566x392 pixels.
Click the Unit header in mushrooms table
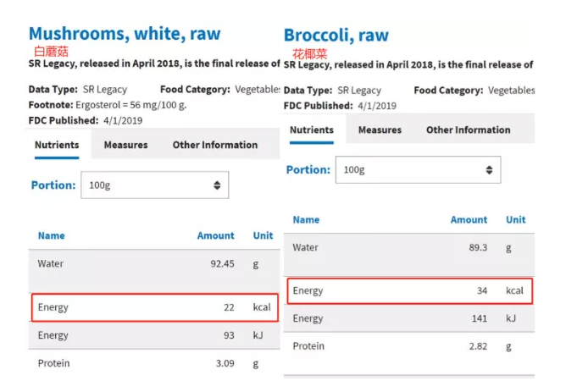click(x=263, y=235)
